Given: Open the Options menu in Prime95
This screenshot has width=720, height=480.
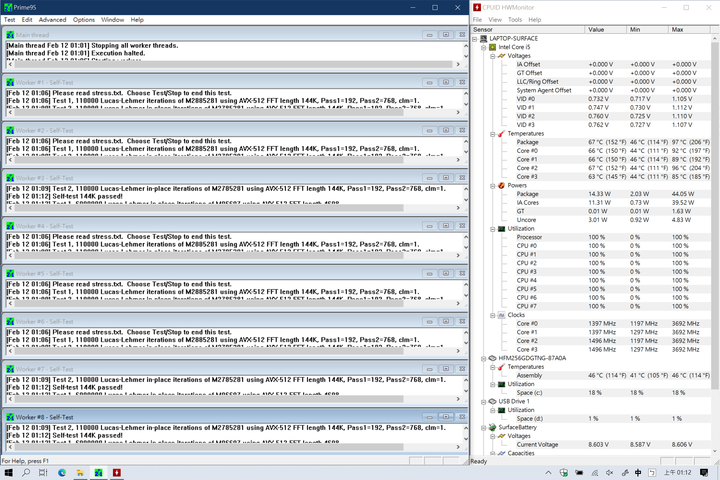Looking at the screenshot, I should [x=84, y=20].
